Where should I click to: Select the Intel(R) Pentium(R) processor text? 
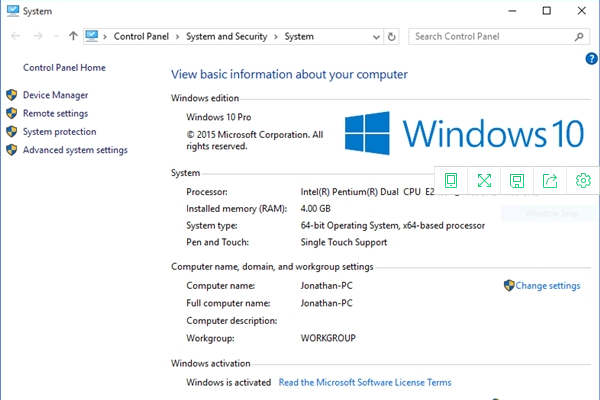coord(367,192)
